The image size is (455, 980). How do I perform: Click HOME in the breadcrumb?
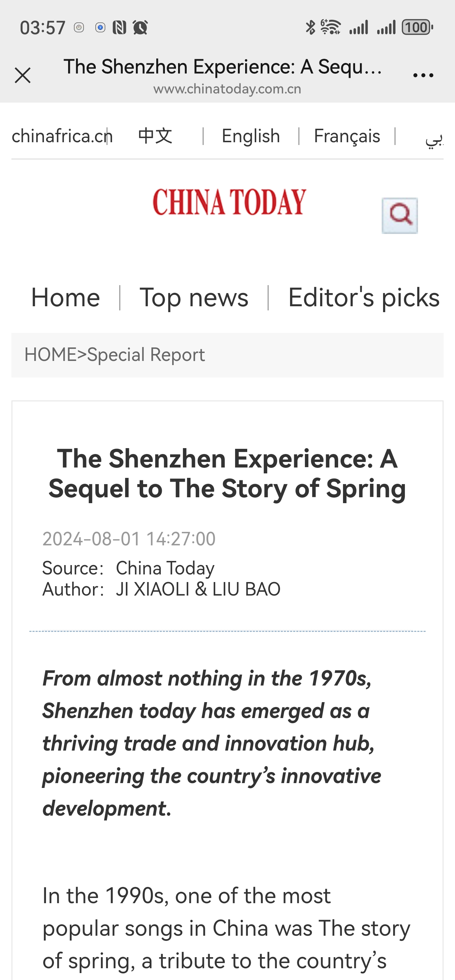pyautogui.click(x=50, y=355)
